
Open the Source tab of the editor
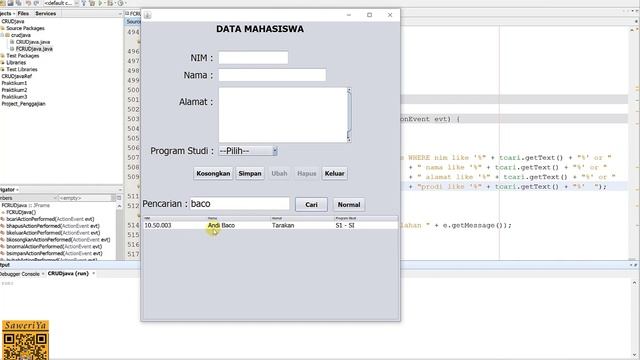click(x=133, y=22)
